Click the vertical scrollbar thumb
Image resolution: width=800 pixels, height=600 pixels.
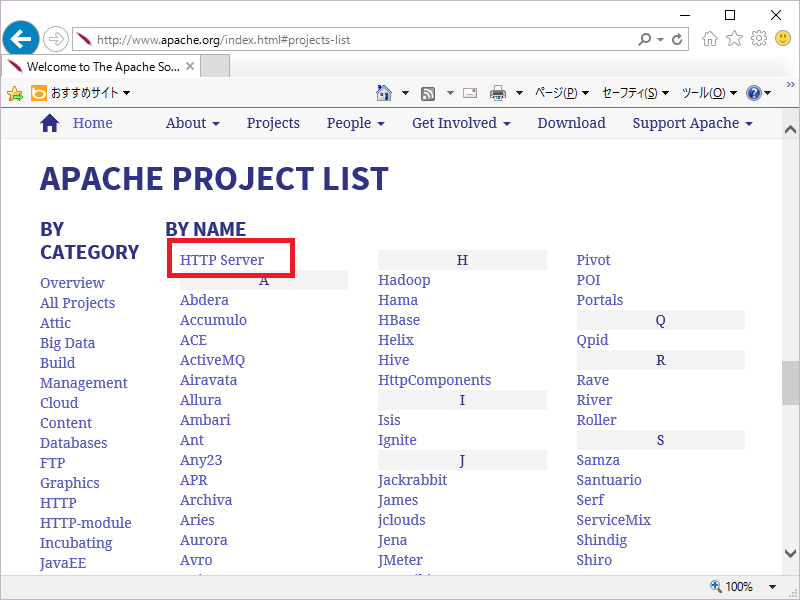click(790, 383)
